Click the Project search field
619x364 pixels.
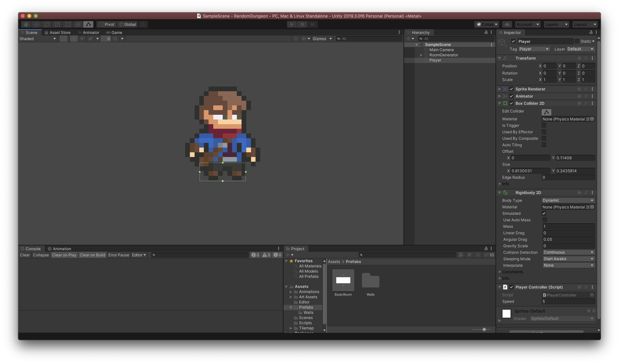(408, 255)
